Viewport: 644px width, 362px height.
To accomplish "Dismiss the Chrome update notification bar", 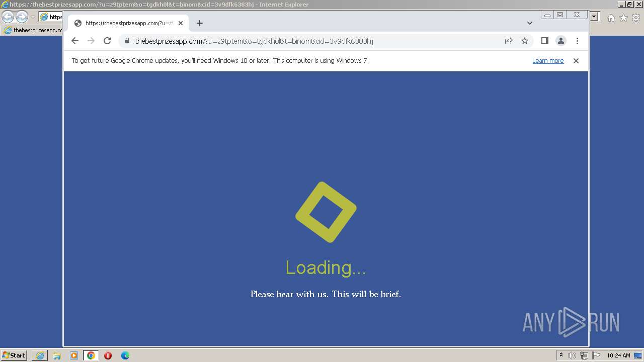I will coord(576,61).
